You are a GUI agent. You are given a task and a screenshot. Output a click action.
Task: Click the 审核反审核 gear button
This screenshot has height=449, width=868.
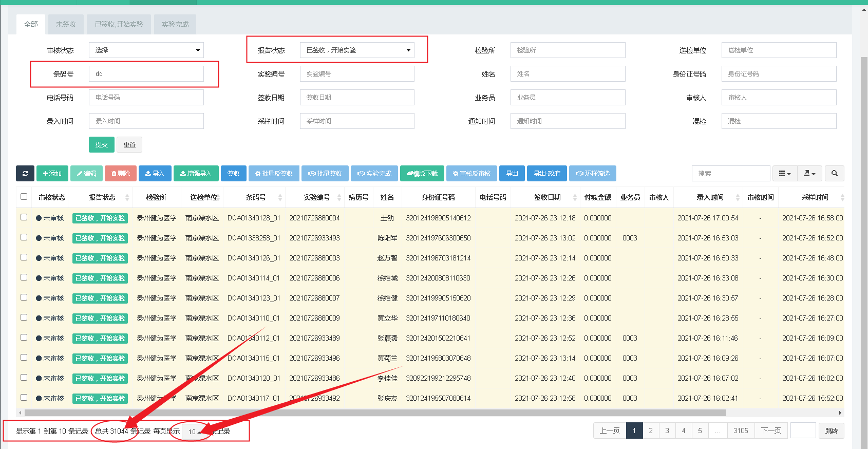click(471, 174)
